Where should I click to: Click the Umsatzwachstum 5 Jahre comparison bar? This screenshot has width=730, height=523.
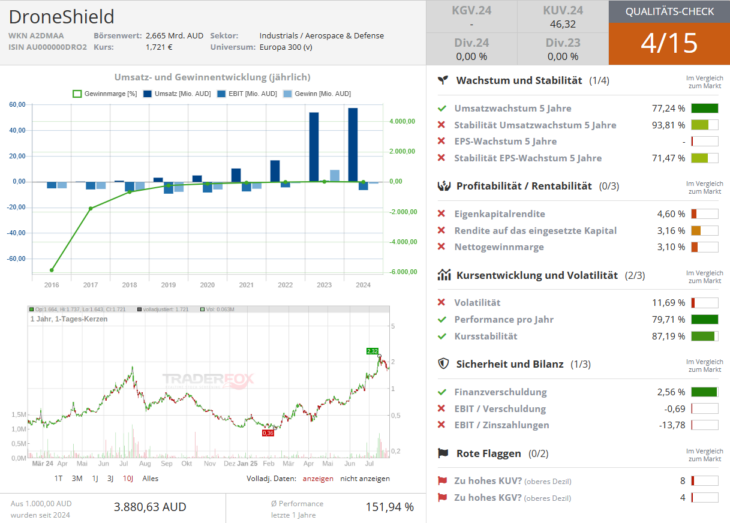pos(704,109)
